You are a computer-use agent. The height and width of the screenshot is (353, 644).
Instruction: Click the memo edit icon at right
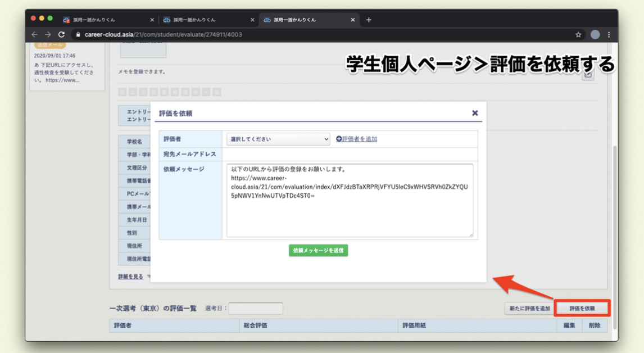[x=588, y=74]
